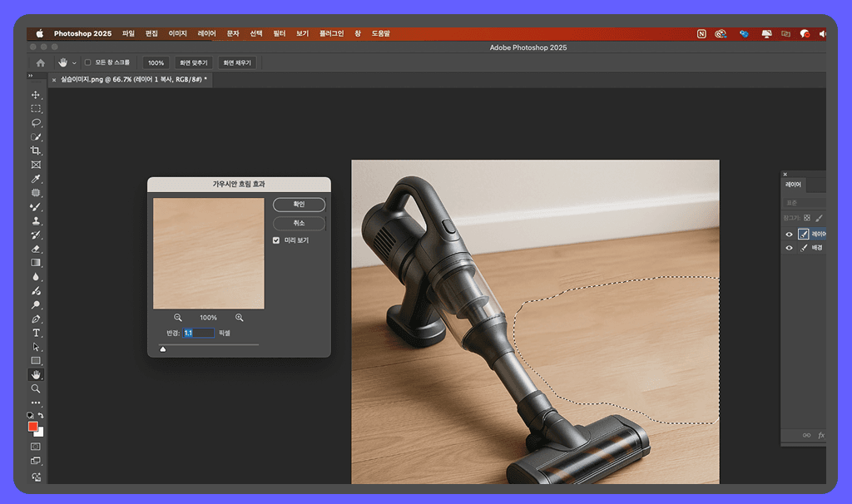Screen dimensions: 852x504
Task: Zoom in the blur preview
Action: (x=239, y=318)
